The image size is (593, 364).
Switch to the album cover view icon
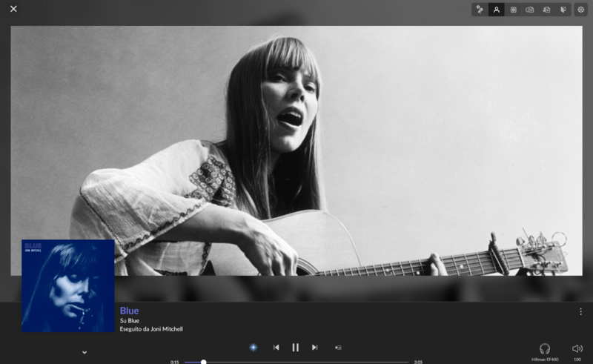click(513, 10)
